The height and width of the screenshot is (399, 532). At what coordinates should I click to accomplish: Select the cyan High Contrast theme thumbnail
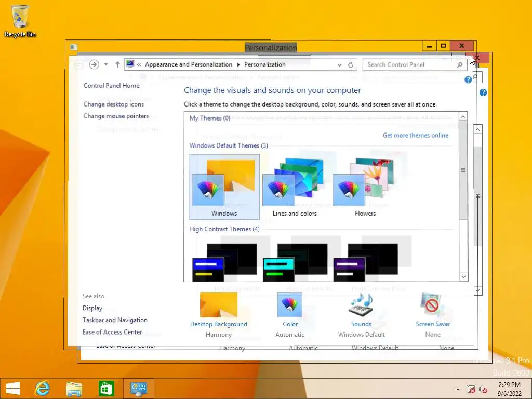(295, 262)
